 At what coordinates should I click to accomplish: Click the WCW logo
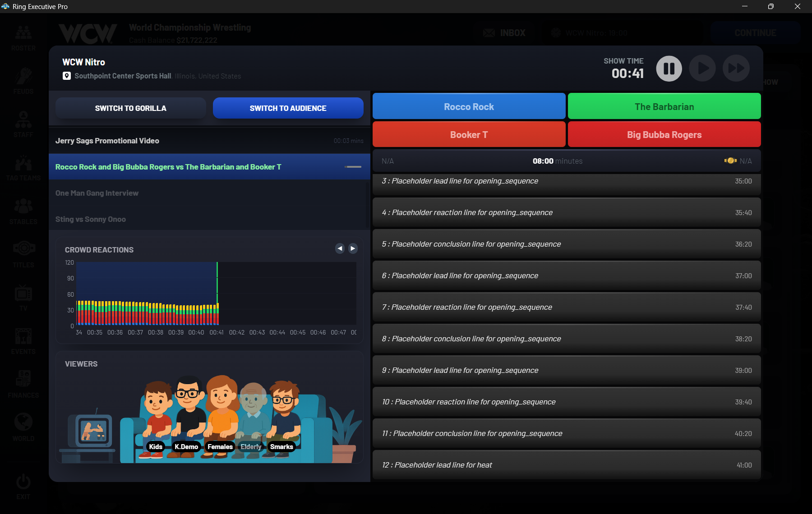point(88,33)
